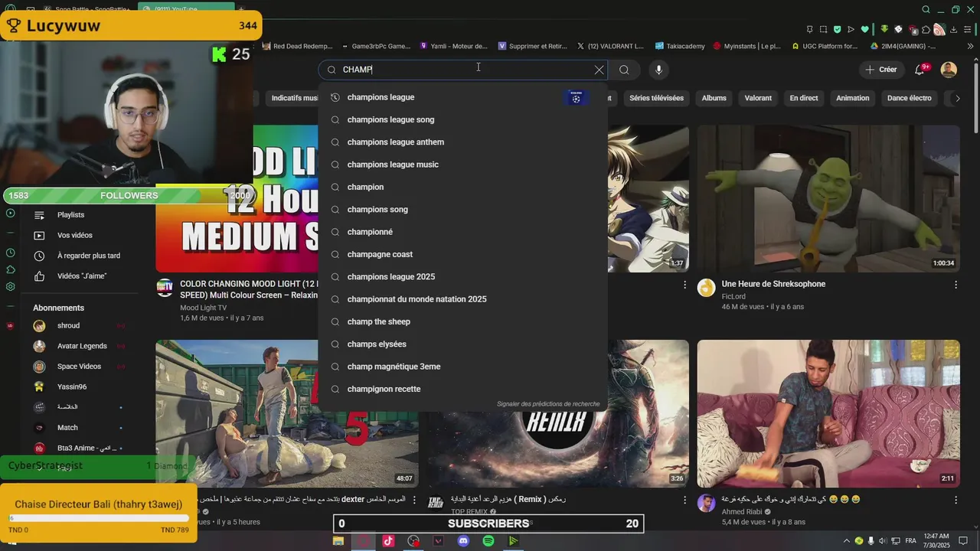Filter by the 'Animation' chip
980x551 pixels.
tap(852, 98)
